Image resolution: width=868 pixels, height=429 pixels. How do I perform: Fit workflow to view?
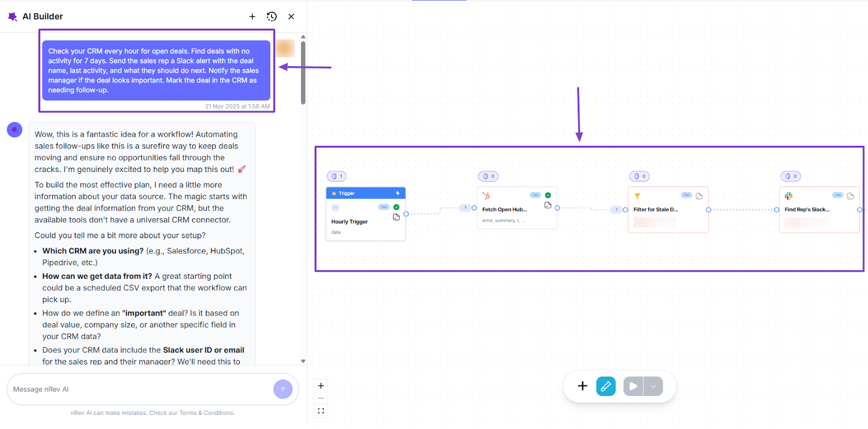click(x=321, y=411)
